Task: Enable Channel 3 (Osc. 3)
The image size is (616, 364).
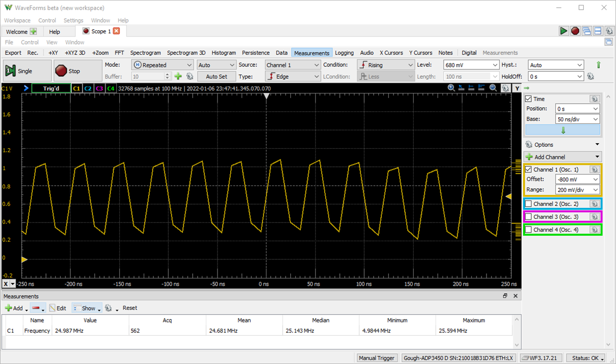Action: tap(529, 217)
